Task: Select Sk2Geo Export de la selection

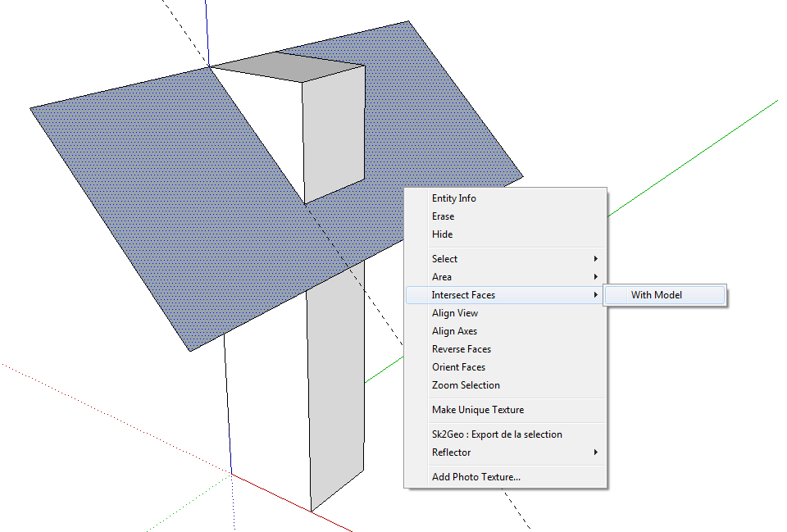Action: [506, 434]
